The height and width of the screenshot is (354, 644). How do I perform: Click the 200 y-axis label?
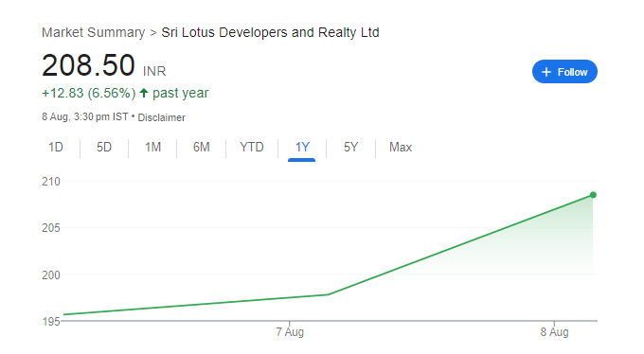[51, 274]
